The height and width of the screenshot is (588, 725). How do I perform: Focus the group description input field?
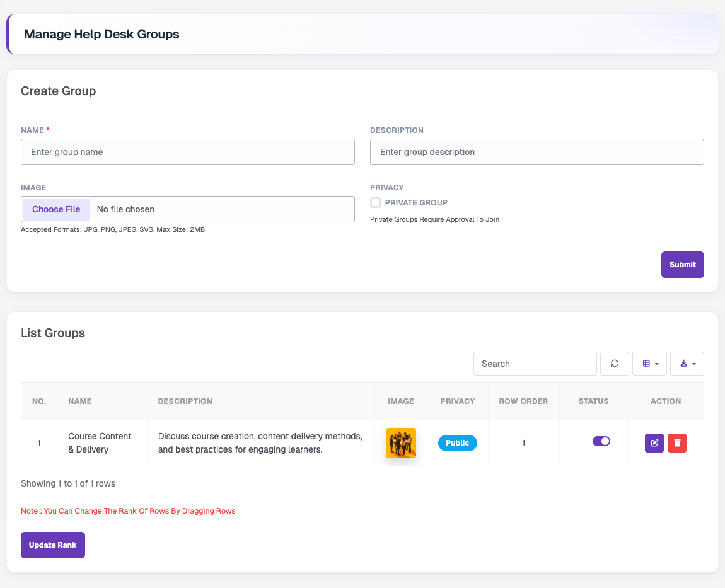coord(536,152)
